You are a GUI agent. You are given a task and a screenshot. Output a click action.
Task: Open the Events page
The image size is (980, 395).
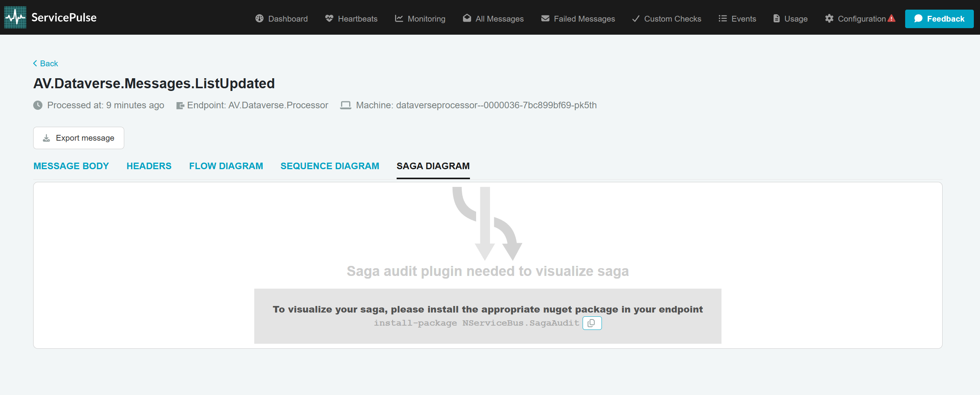[737, 18]
